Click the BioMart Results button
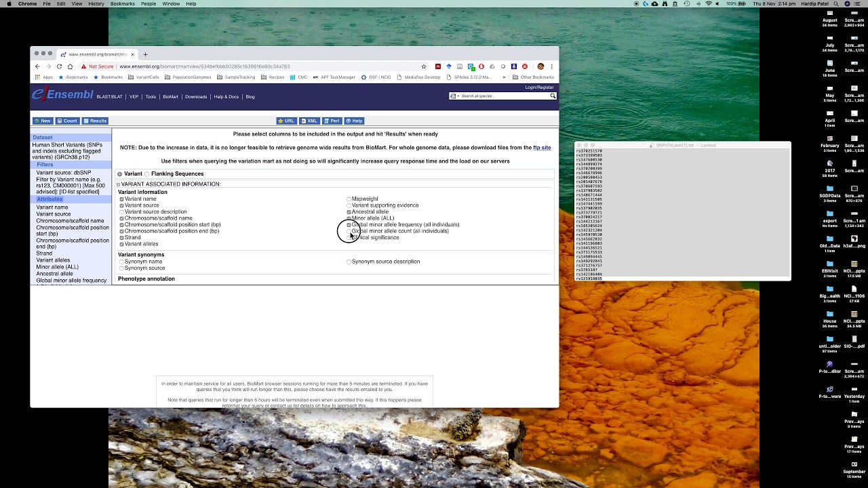The image size is (868, 488). [96, 121]
